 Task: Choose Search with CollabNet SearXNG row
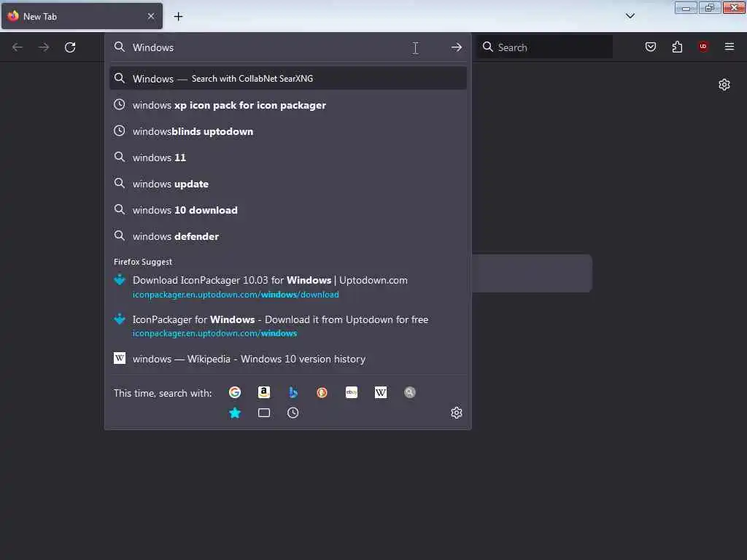[287, 79]
